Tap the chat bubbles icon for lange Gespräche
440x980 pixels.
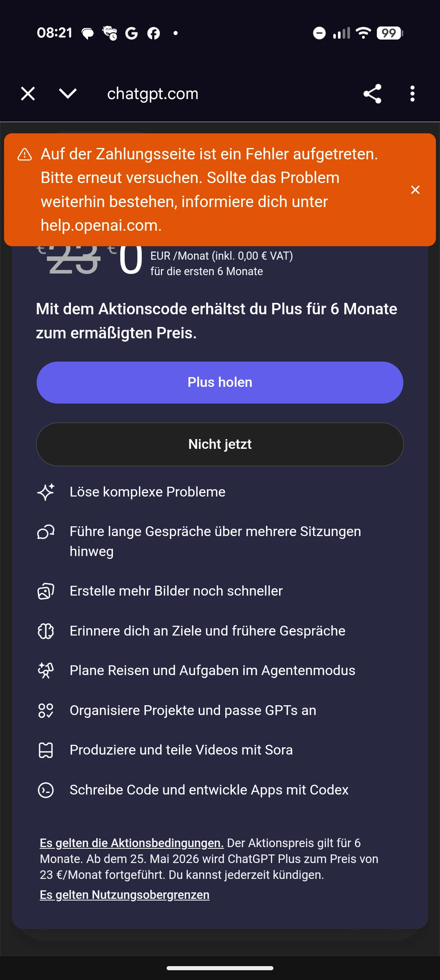pyautogui.click(x=46, y=532)
